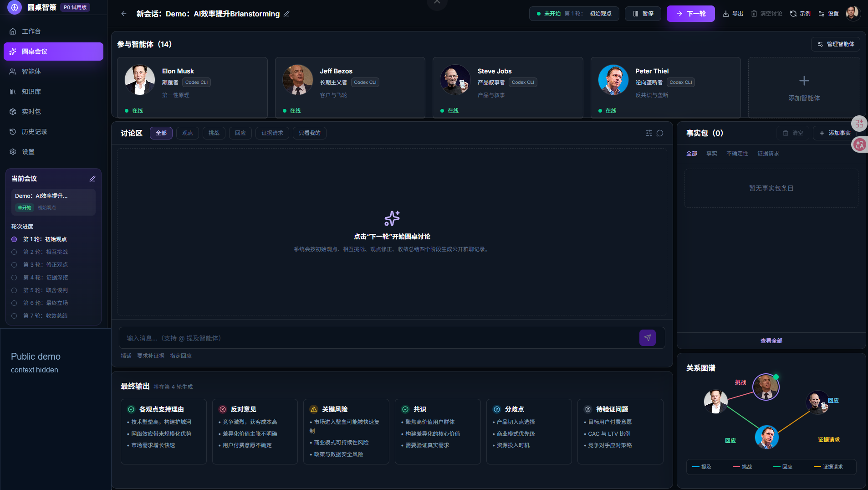Click Elon Musk avatar in agent card

point(140,80)
